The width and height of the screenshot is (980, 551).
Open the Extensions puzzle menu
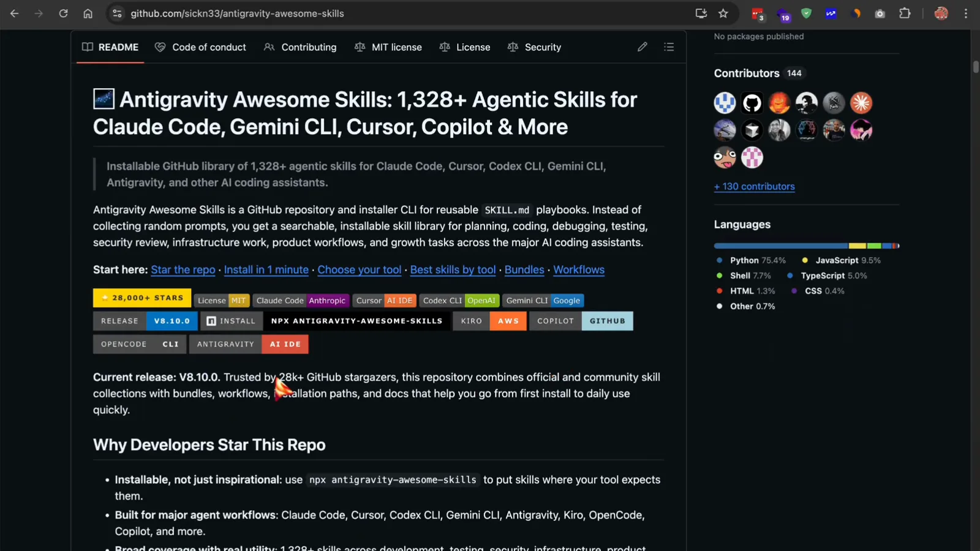(x=905, y=13)
